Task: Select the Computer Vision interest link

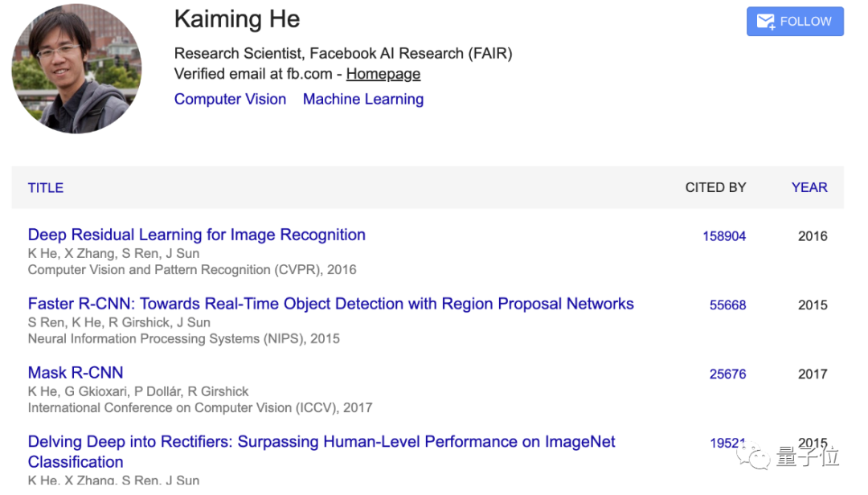Action: 230,99
